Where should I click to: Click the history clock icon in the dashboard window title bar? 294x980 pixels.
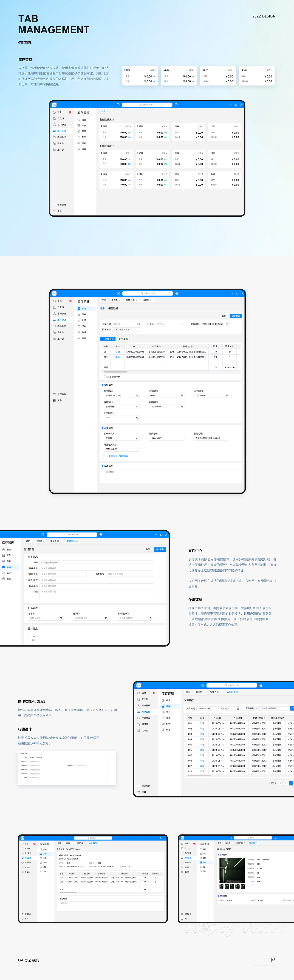coord(118,105)
